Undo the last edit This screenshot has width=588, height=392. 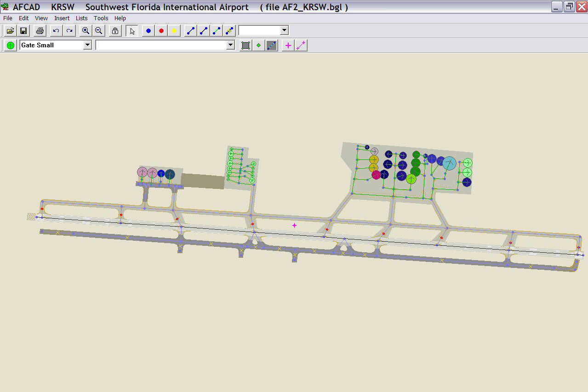56,31
